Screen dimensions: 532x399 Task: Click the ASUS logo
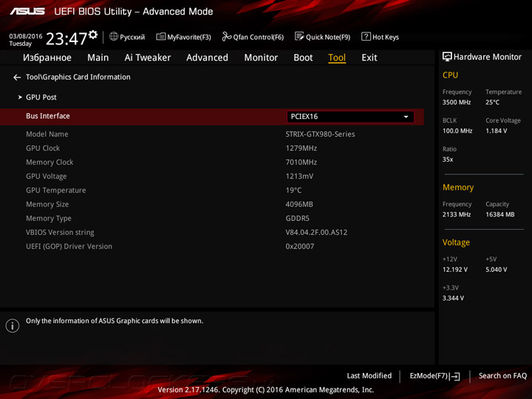27,11
